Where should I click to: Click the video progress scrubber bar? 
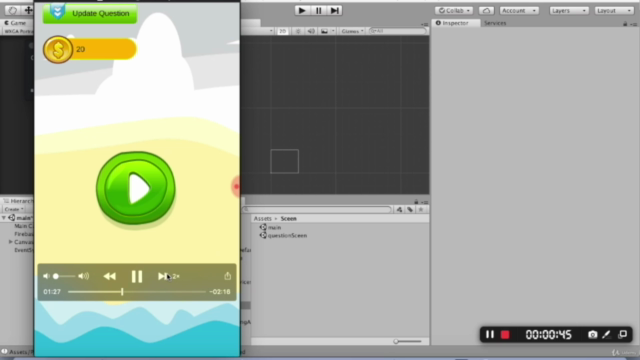136,292
